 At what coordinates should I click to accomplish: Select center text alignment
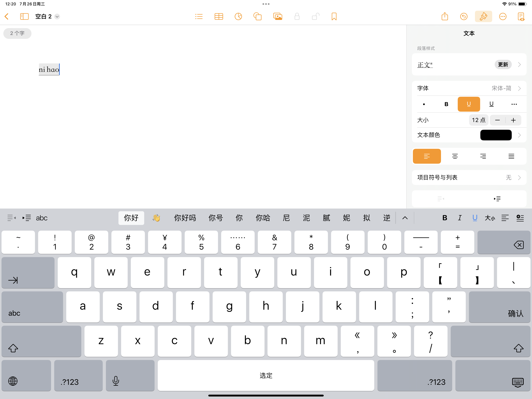tap(455, 156)
